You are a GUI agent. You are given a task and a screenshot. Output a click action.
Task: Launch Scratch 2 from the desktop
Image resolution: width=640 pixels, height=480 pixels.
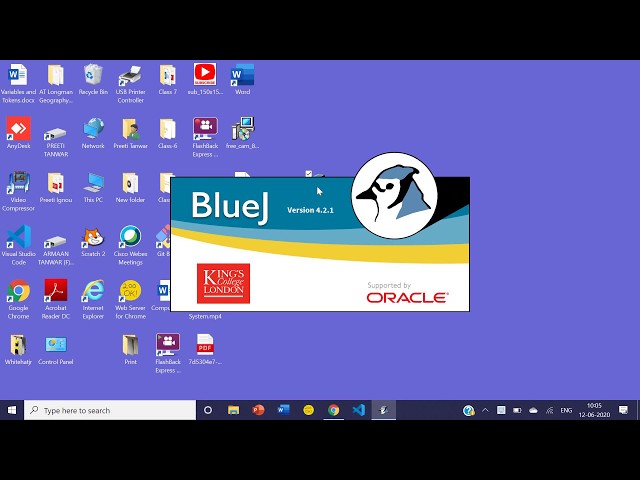pyautogui.click(x=93, y=242)
